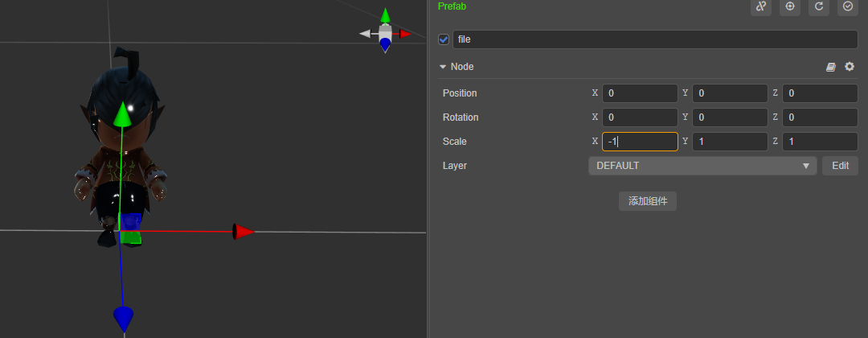Click the Scale X field

pyautogui.click(x=640, y=142)
